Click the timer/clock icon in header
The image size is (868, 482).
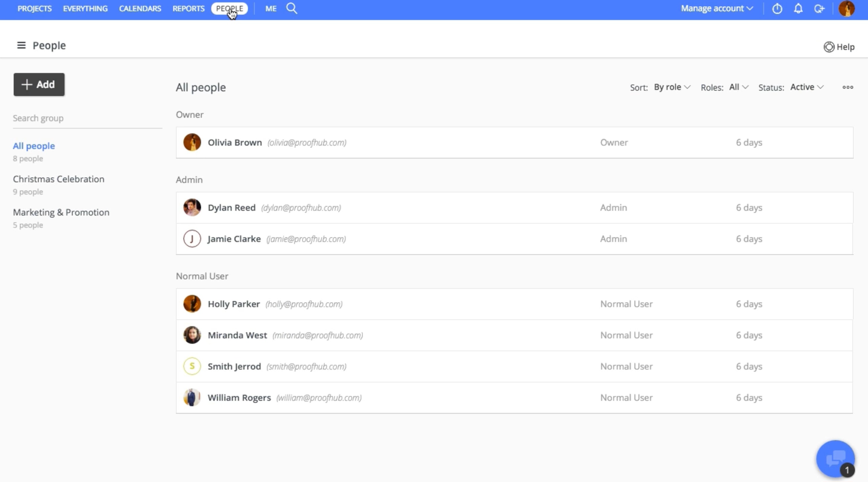point(777,8)
